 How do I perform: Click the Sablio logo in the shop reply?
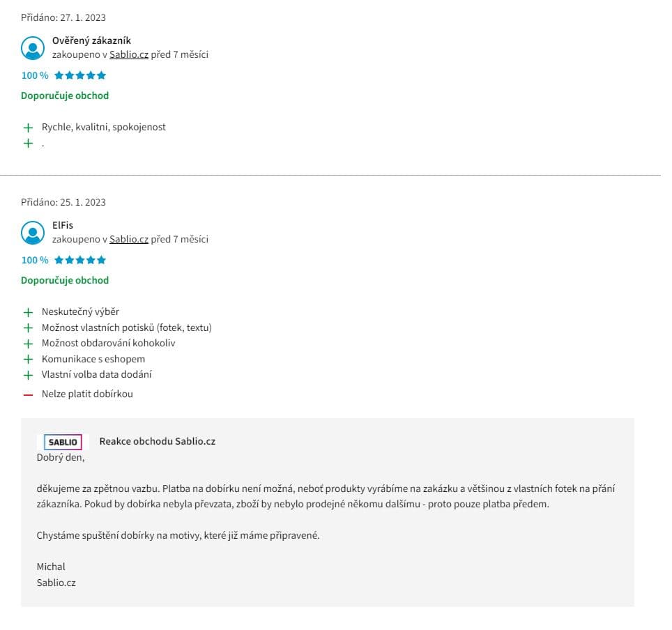click(63, 442)
